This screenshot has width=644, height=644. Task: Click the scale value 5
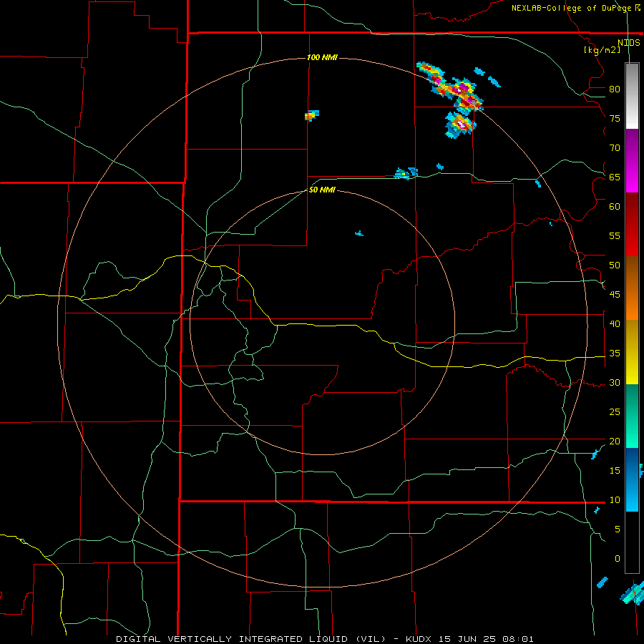pos(618,530)
